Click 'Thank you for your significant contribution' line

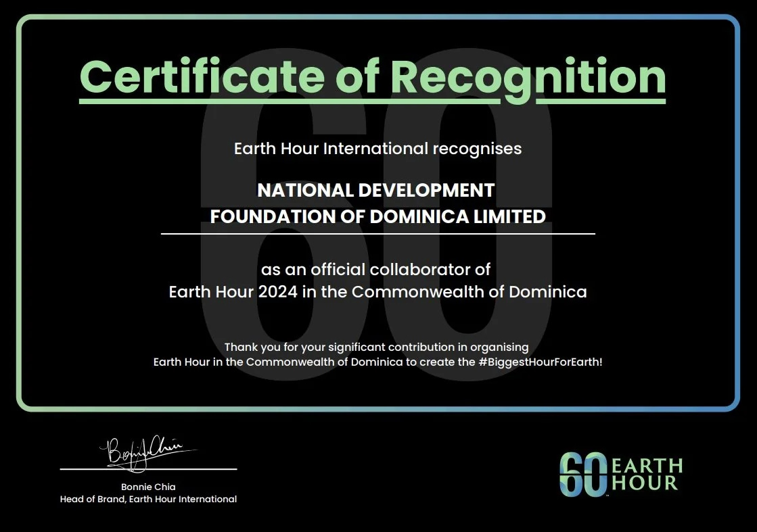click(377, 347)
